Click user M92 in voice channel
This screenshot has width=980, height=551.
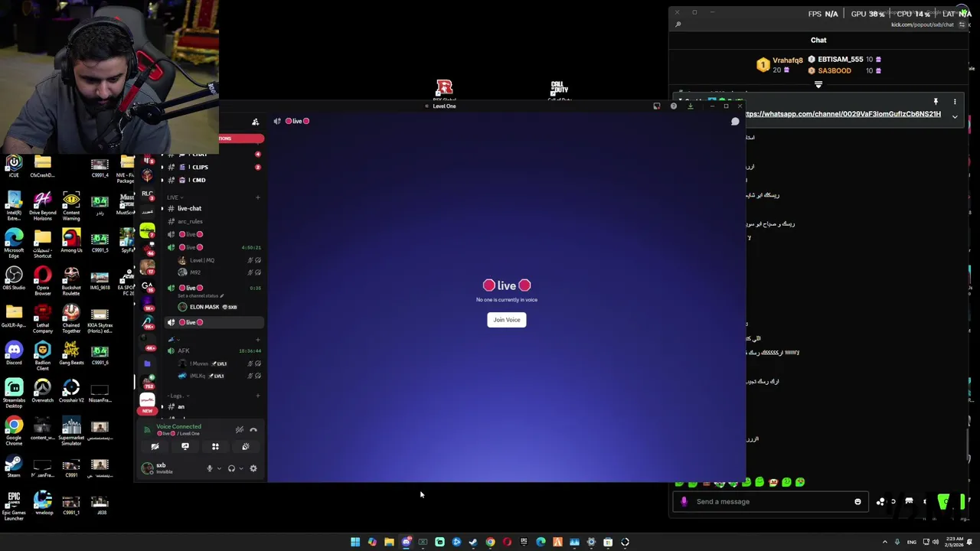coord(195,272)
